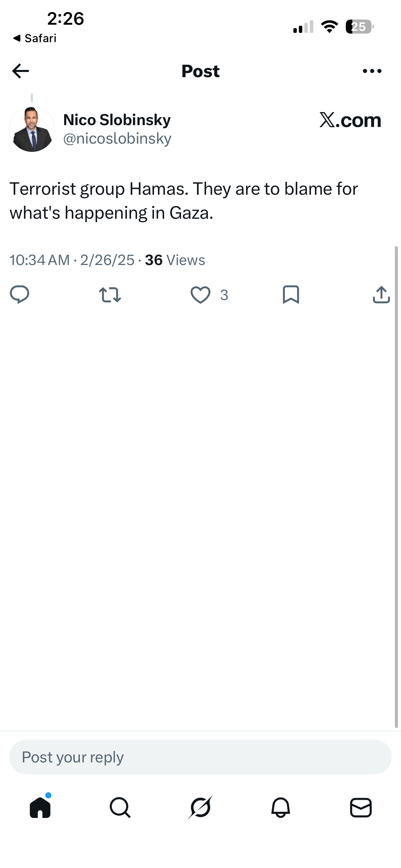Tap the repost arrows icon
This screenshot has width=401, height=868.
pos(110,295)
